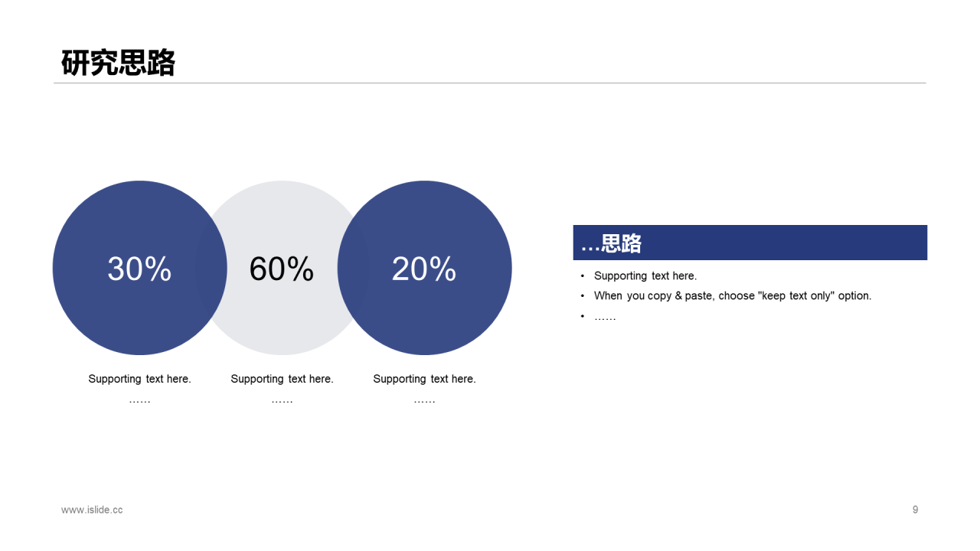Screen dimensions: 980x551
Task: Click the supporting text under the 60% circle
Action: coord(282,379)
